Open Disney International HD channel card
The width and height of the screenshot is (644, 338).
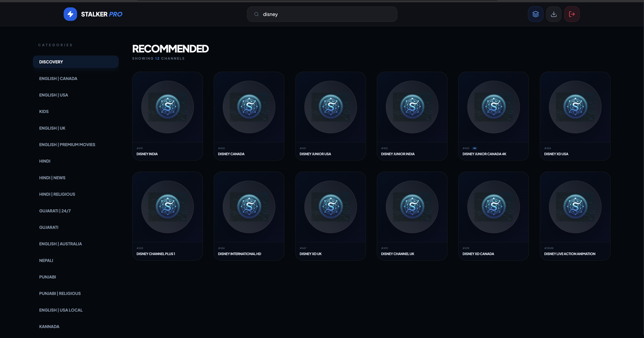click(249, 216)
